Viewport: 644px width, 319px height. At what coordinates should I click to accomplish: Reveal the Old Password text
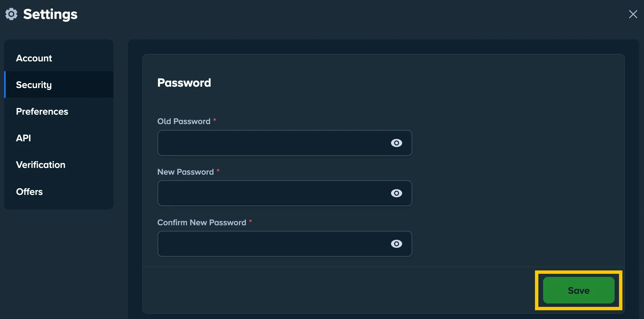(396, 143)
